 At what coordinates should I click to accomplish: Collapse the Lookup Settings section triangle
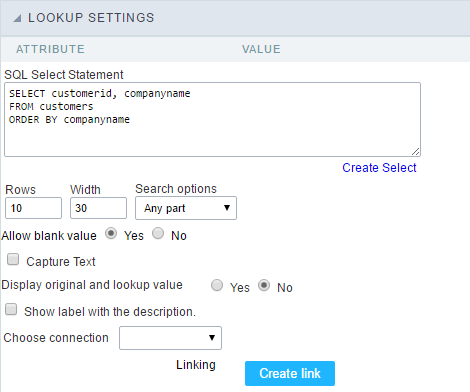[17, 18]
